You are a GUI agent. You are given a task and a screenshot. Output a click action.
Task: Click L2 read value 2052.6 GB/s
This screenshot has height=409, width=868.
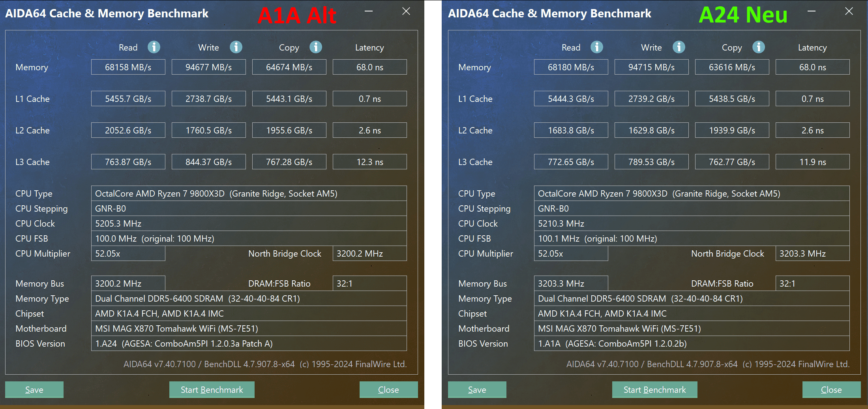[x=128, y=130]
